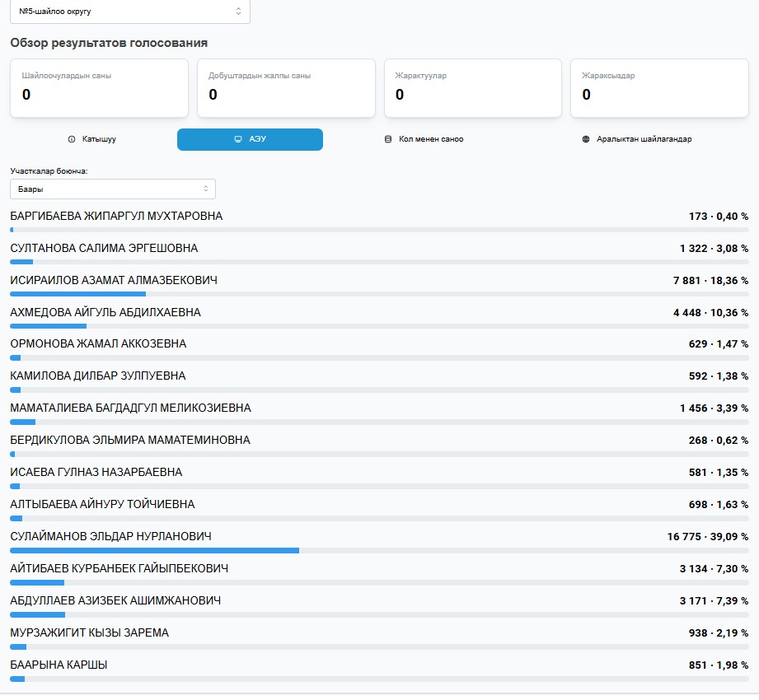Click the БААРЫНА КАРШЫ row label

(x=59, y=665)
